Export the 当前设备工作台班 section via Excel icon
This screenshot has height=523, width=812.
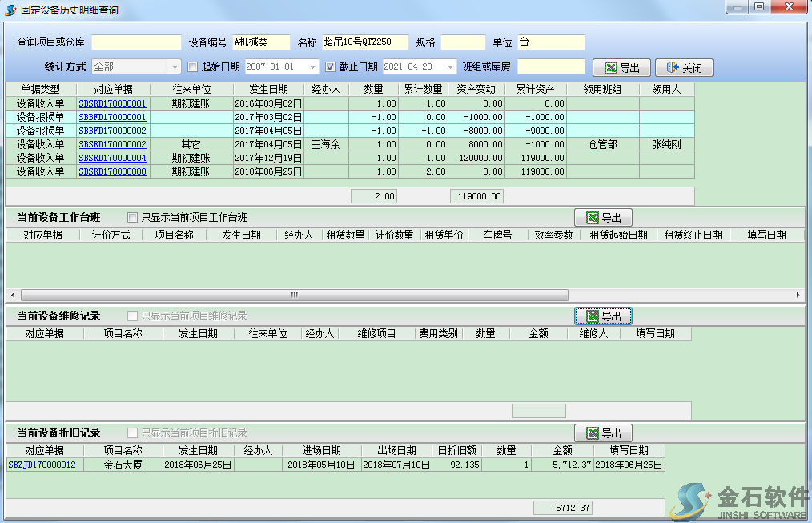tap(593, 218)
